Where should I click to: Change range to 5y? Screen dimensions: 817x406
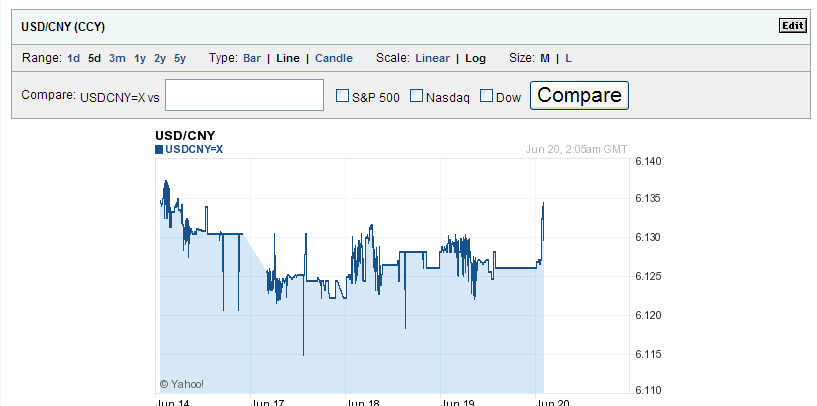pos(180,58)
